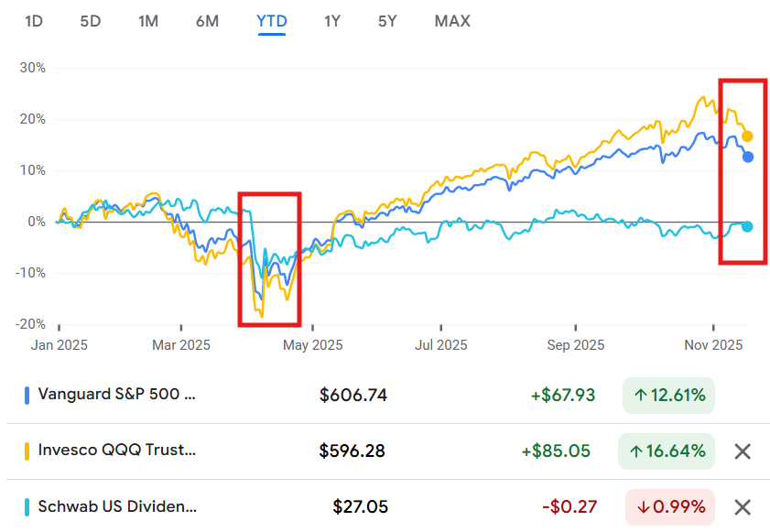Click the 0.99% loss badge

point(670,506)
